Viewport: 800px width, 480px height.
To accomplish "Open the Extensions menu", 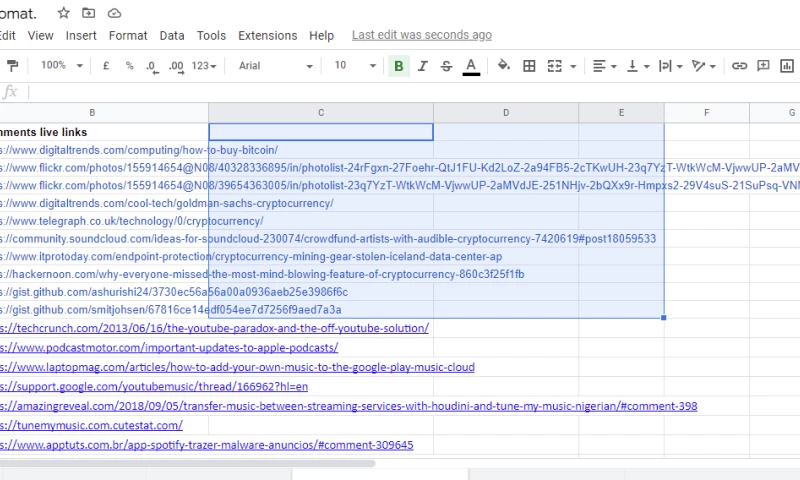I will [268, 35].
